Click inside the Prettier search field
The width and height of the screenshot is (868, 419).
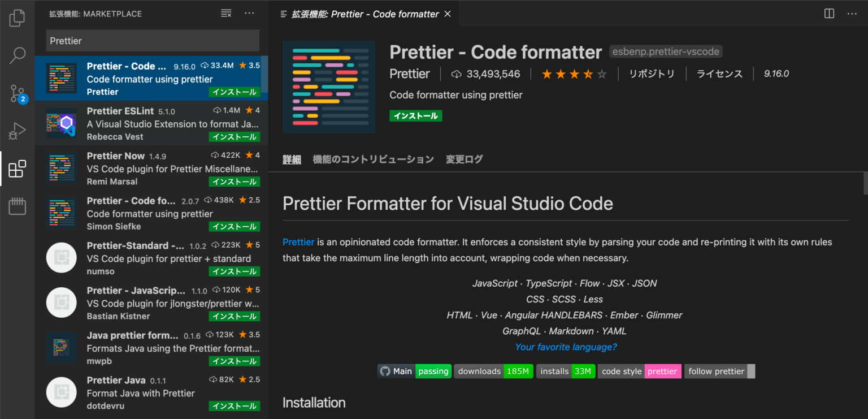(152, 41)
